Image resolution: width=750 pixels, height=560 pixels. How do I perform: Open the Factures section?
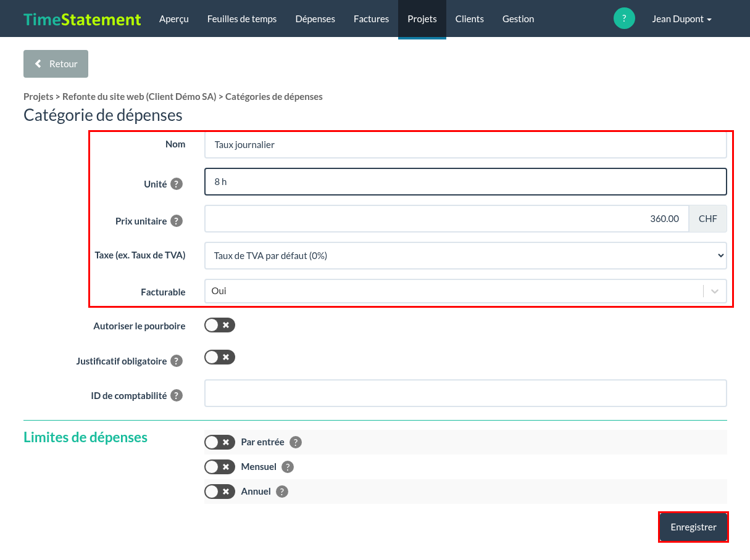372,19
